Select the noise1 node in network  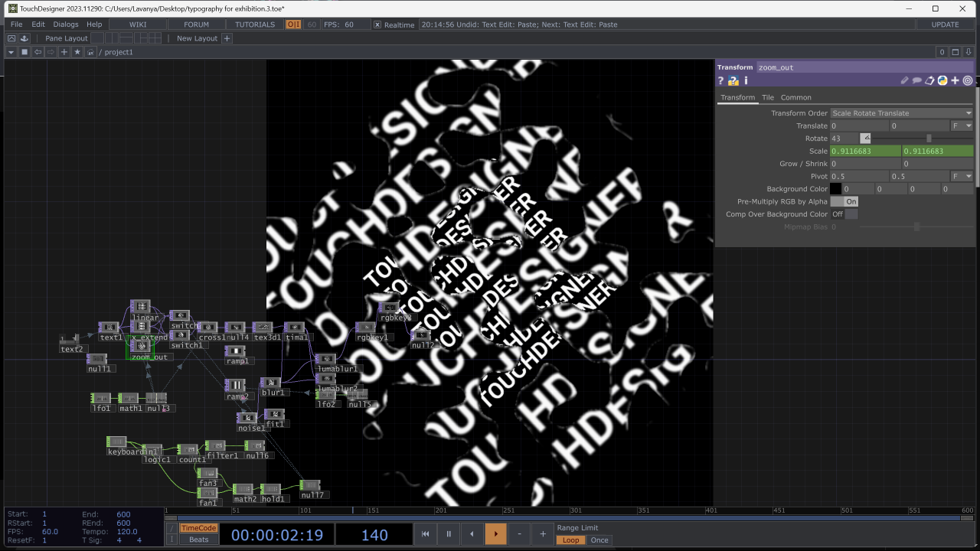click(247, 418)
